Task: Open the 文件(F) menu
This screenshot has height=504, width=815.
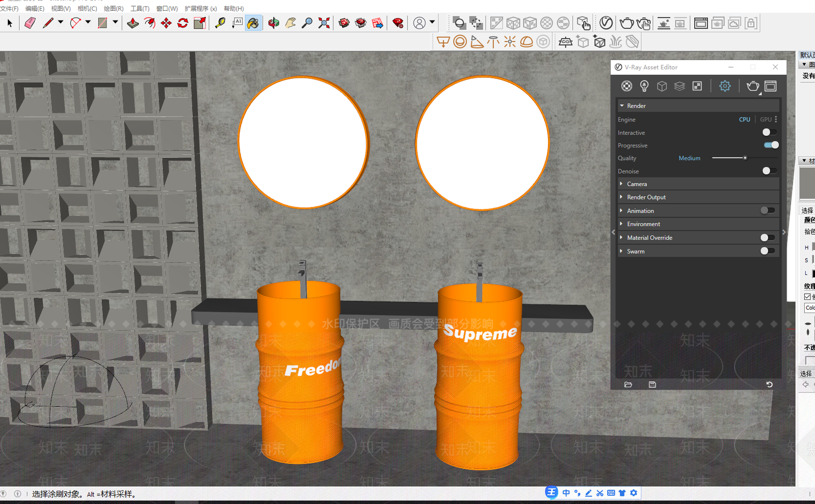Action: click(9, 9)
